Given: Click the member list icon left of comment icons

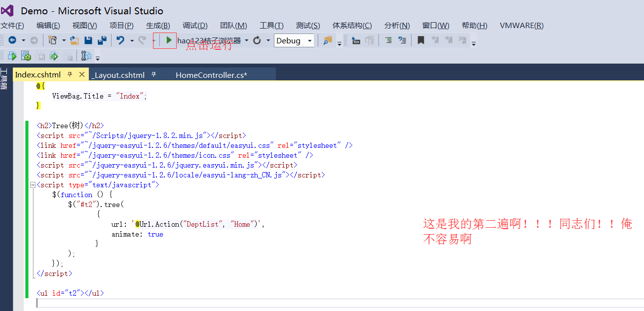Looking at the screenshot, I should (x=356, y=40).
